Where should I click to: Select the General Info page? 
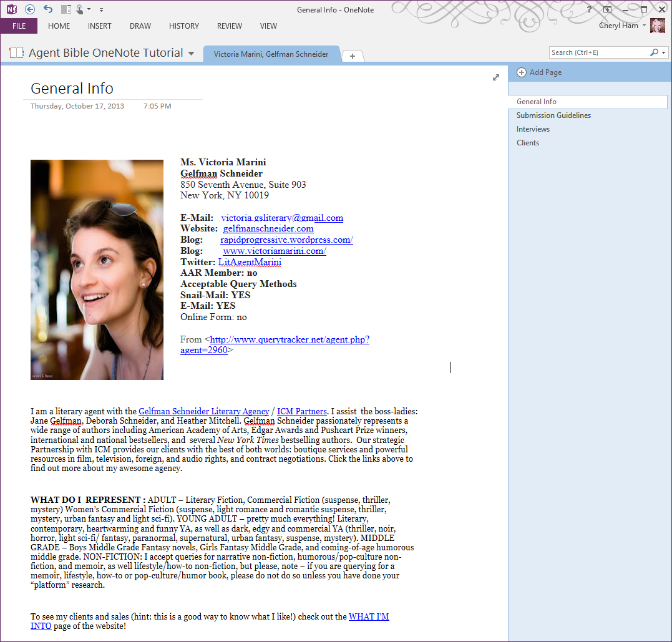point(588,102)
